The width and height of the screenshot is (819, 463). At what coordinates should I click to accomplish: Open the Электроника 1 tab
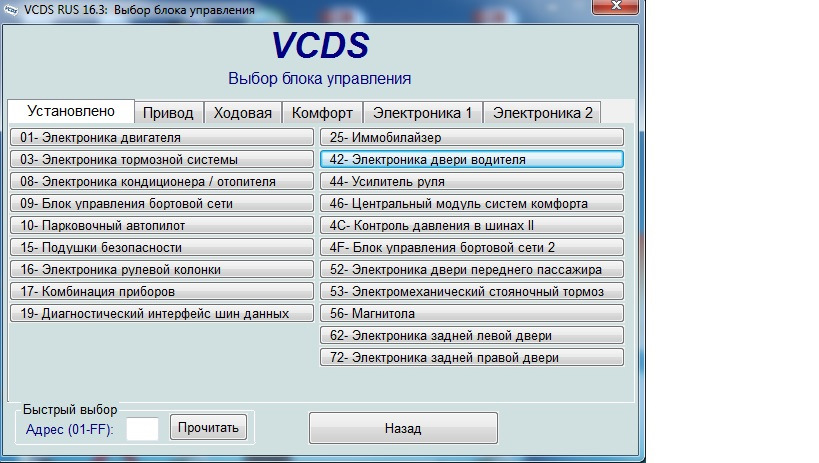tap(423, 113)
